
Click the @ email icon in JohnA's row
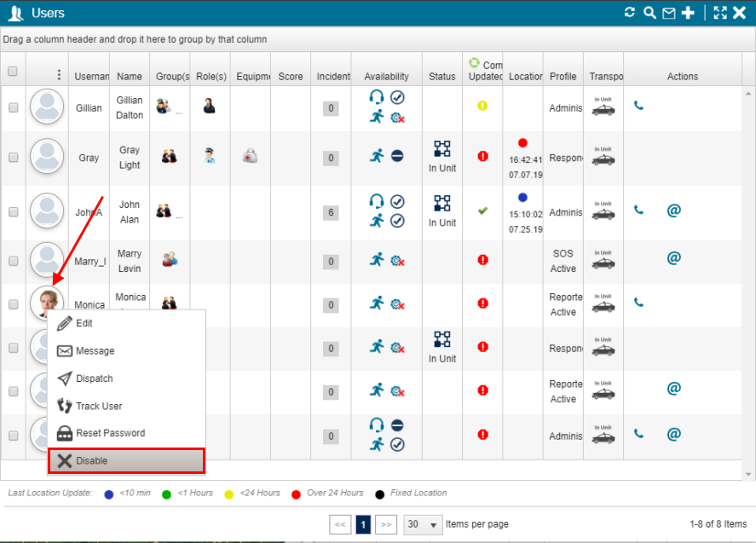pyautogui.click(x=673, y=210)
